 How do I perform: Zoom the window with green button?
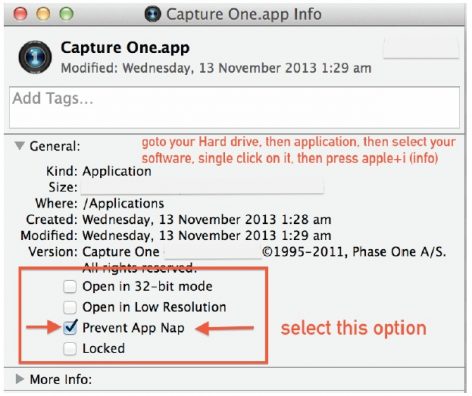[x=66, y=14]
